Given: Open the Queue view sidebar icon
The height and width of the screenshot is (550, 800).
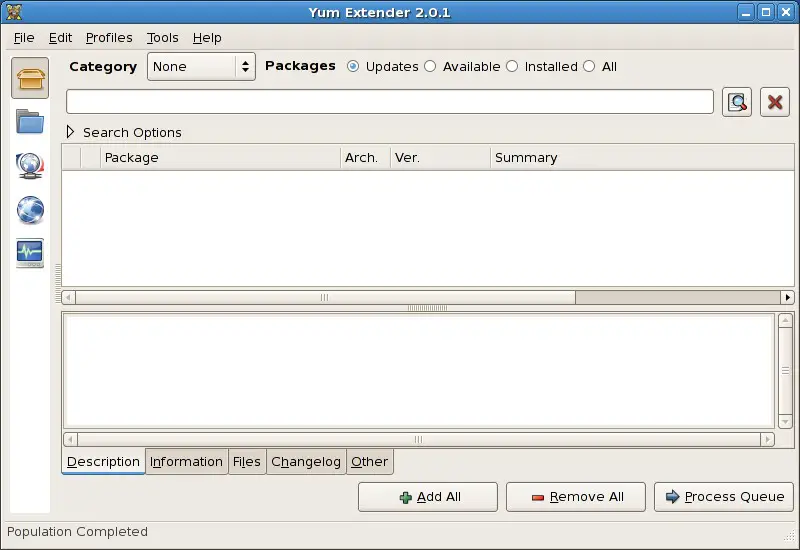Looking at the screenshot, I should pyautogui.click(x=30, y=165).
